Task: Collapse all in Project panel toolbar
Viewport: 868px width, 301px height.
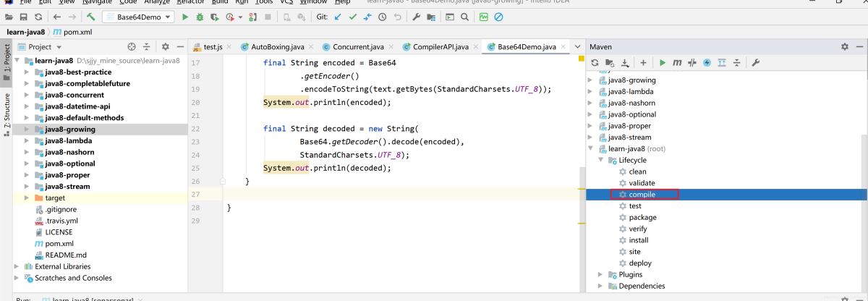Action: coord(146,46)
